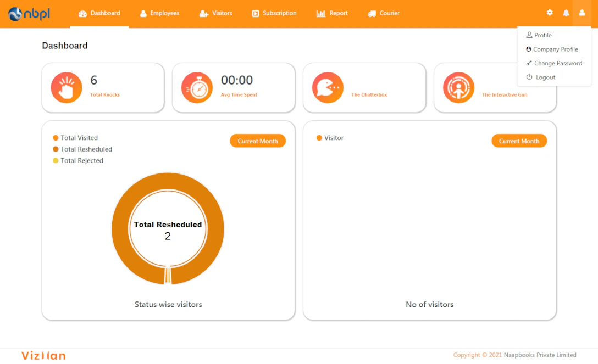Choose Change Password

pos(554,63)
